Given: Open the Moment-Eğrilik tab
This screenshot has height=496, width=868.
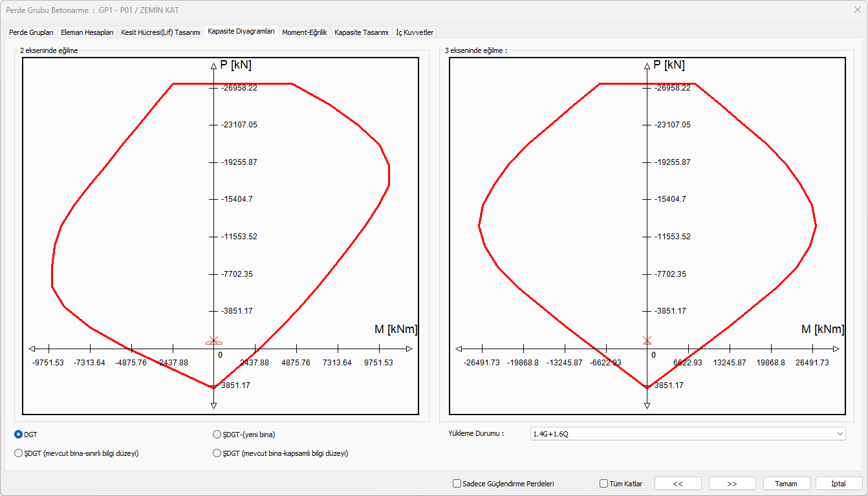Looking at the screenshot, I should coord(305,32).
